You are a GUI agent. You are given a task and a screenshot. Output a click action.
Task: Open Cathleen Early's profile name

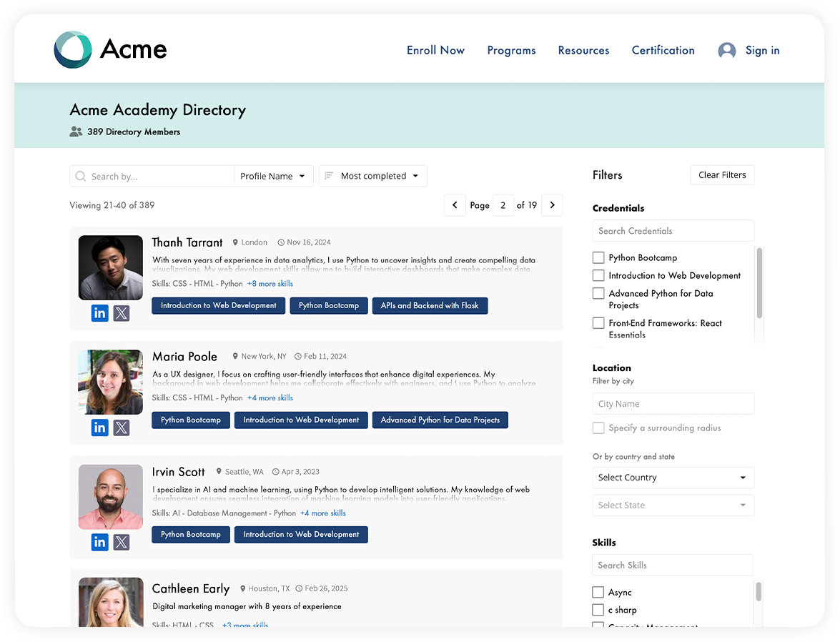pyautogui.click(x=191, y=589)
